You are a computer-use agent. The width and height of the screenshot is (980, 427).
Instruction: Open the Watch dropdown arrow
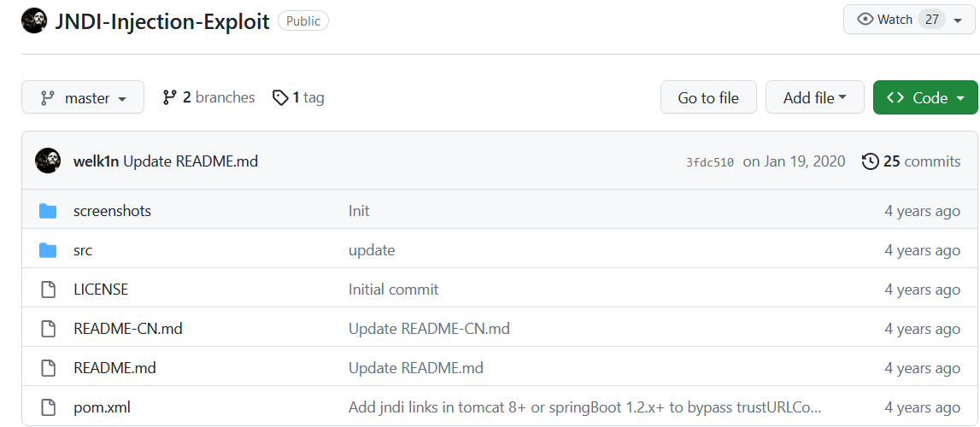tap(958, 20)
